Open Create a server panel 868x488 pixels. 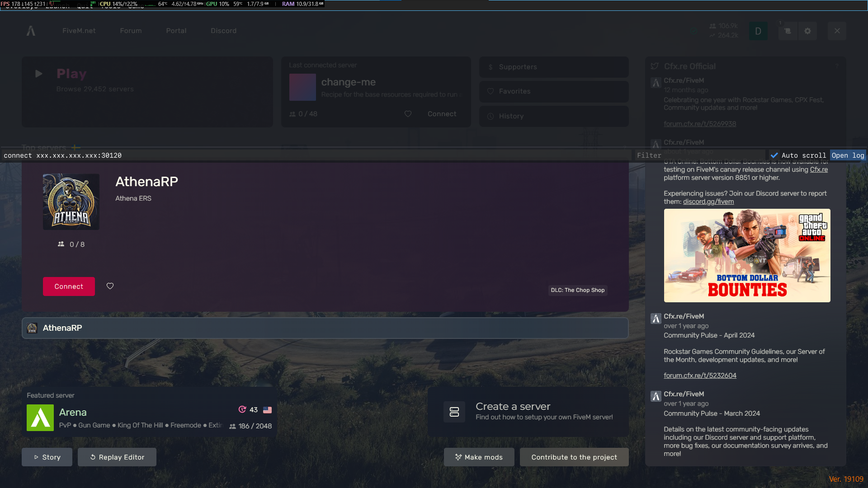[x=528, y=412]
